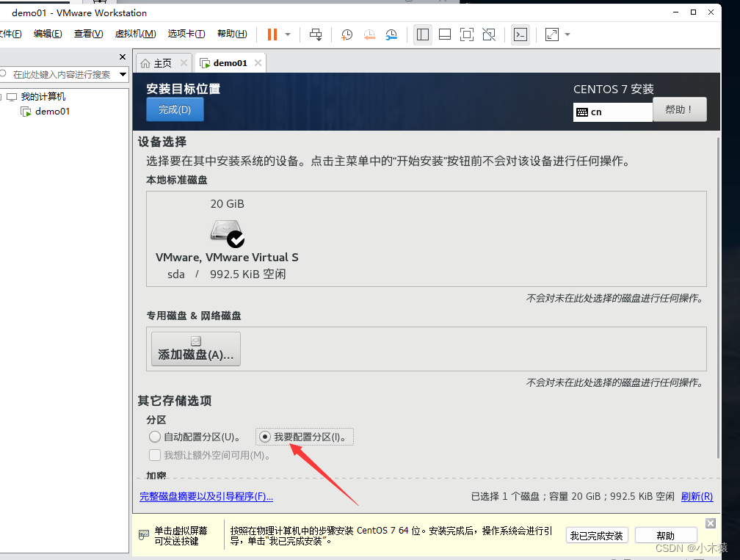Viewport: 740px width, 560px height.
Task: Select 我要配置分区(I) radio button
Action: 265,437
